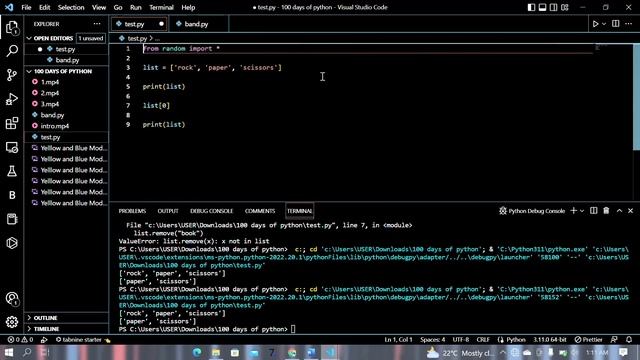Open the Manage gear icon

point(12,322)
